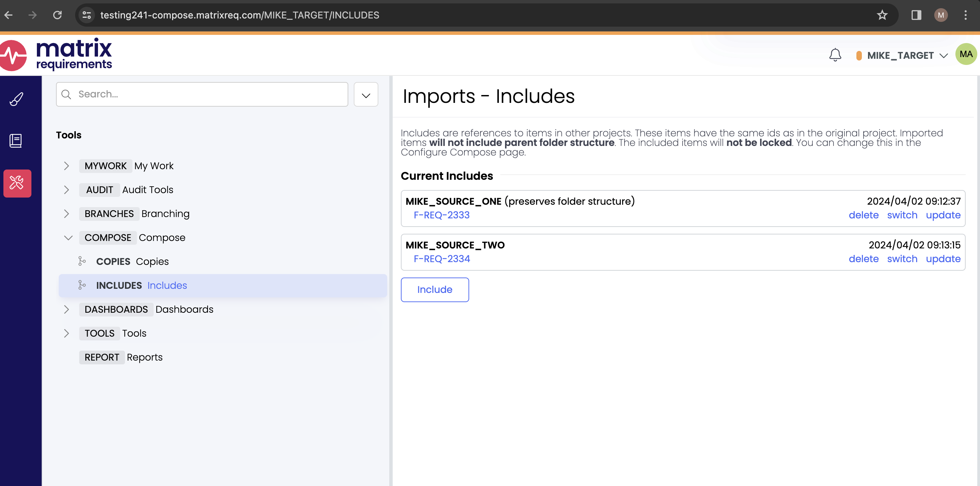Open the browser side panel icon
Image resolution: width=980 pixels, height=486 pixels.
(x=916, y=15)
